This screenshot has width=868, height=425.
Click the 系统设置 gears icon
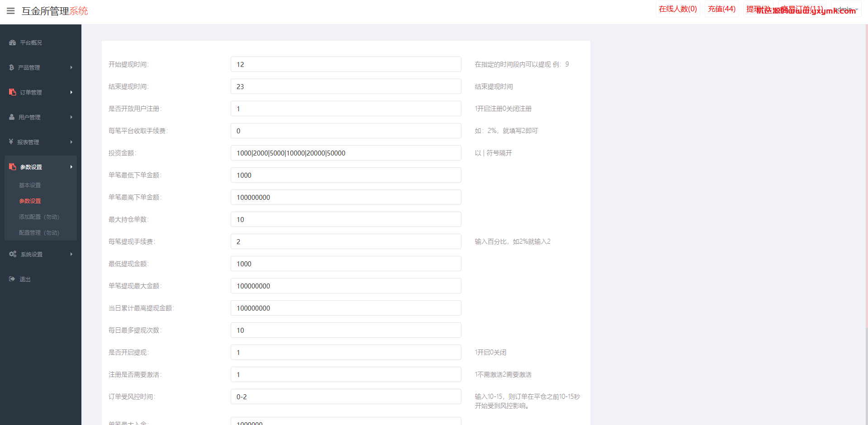[x=13, y=254]
